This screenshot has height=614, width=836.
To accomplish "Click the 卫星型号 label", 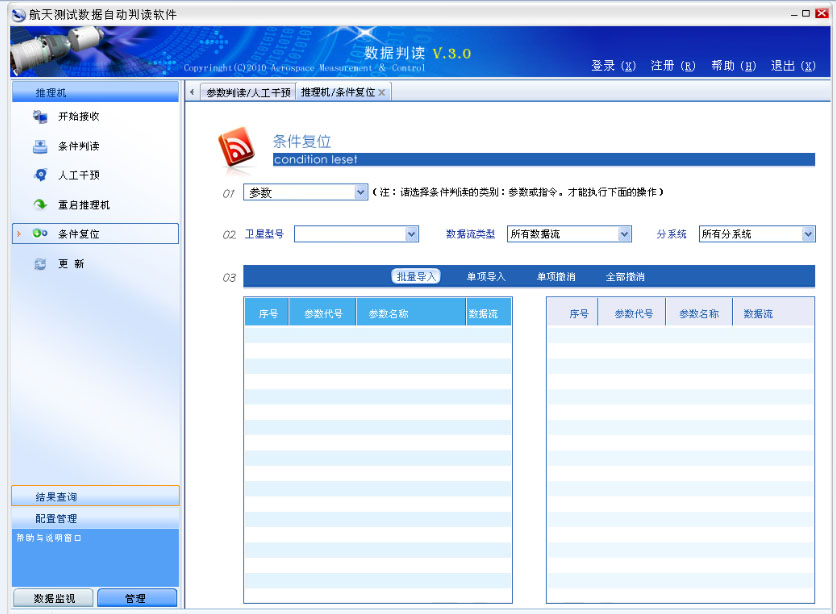I will click(264, 234).
